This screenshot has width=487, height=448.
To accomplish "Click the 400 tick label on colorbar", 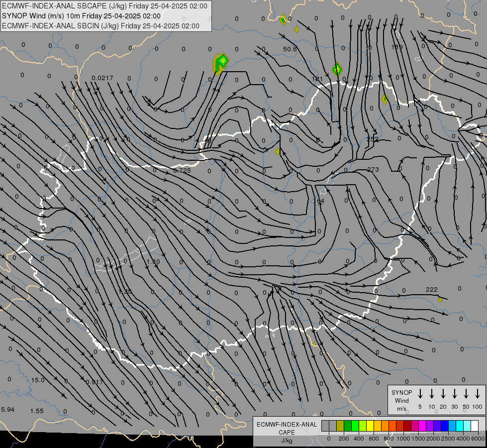I will coord(359,439).
